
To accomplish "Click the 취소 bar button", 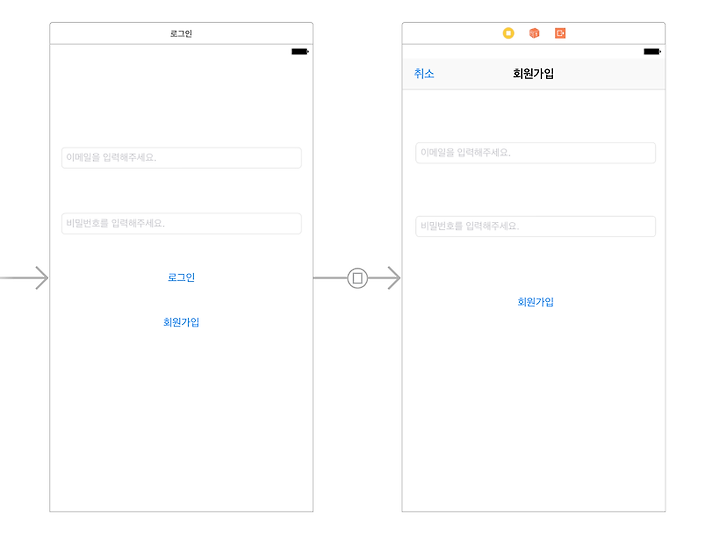I will [424, 73].
